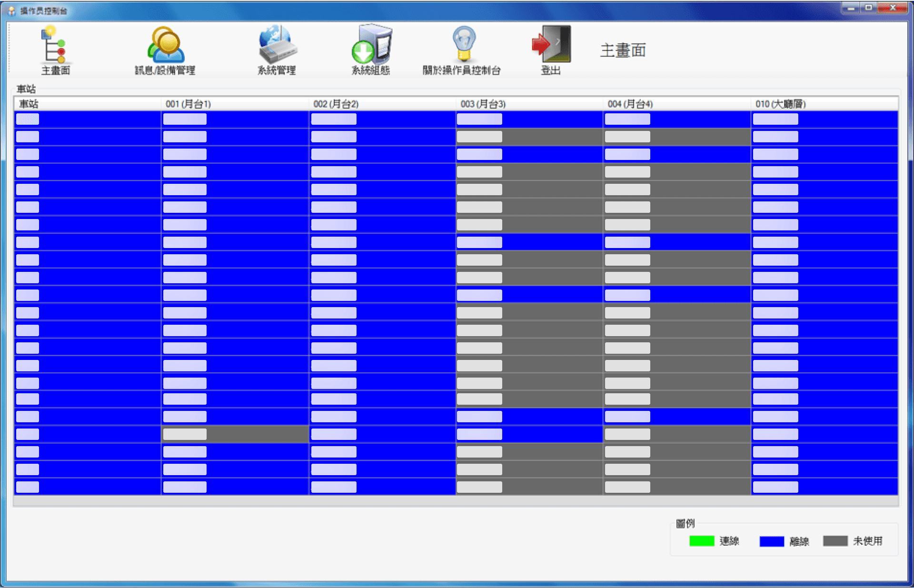
Task: Click the 004 (月台4) column header
Action: coord(630,104)
